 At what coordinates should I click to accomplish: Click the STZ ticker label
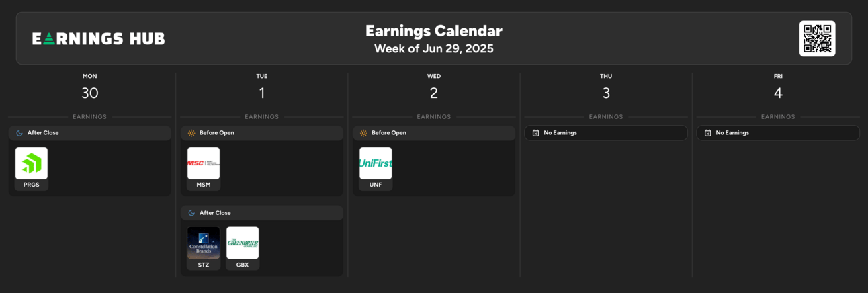tap(204, 265)
